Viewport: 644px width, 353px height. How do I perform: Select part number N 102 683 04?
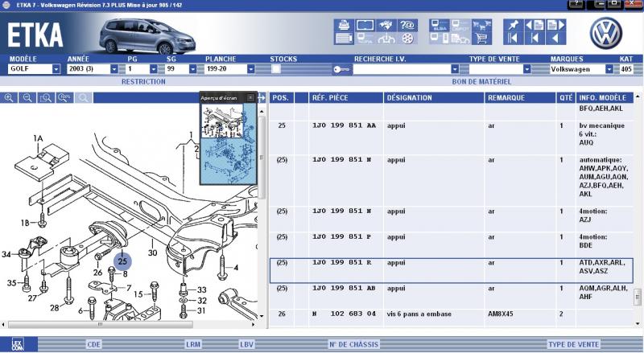(x=345, y=314)
